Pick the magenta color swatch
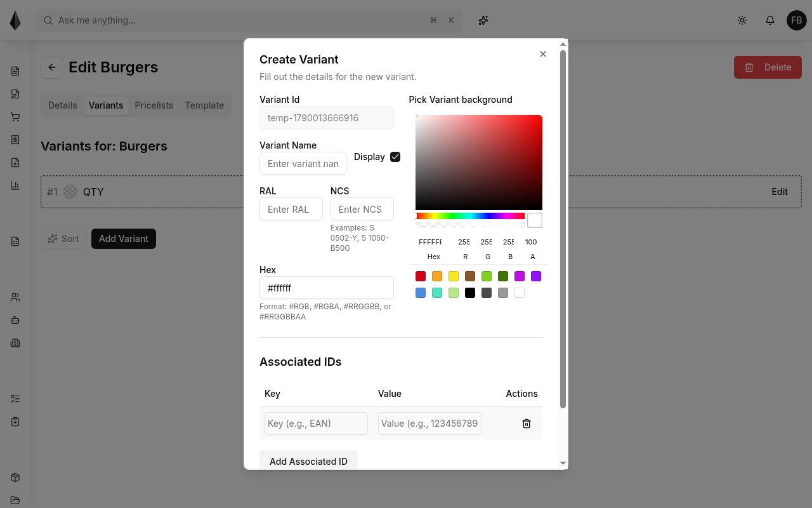 [520, 276]
